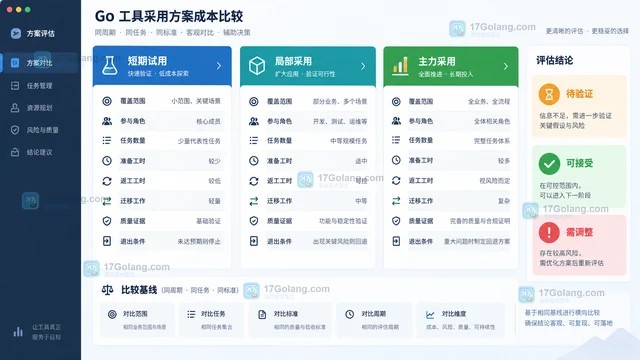
Task: Expand the 主力采用 card chevron
Action: [x=506, y=66]
